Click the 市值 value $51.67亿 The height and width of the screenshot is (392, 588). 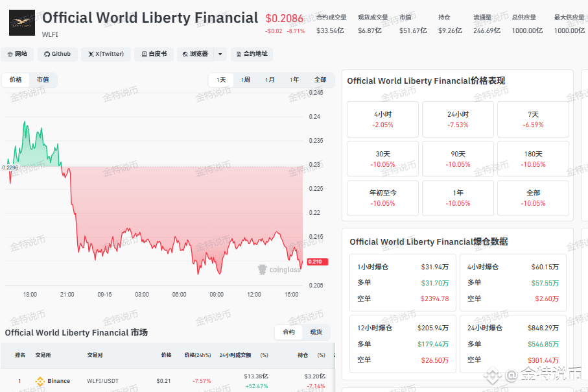pyautogui.click(x=413, y=31)
